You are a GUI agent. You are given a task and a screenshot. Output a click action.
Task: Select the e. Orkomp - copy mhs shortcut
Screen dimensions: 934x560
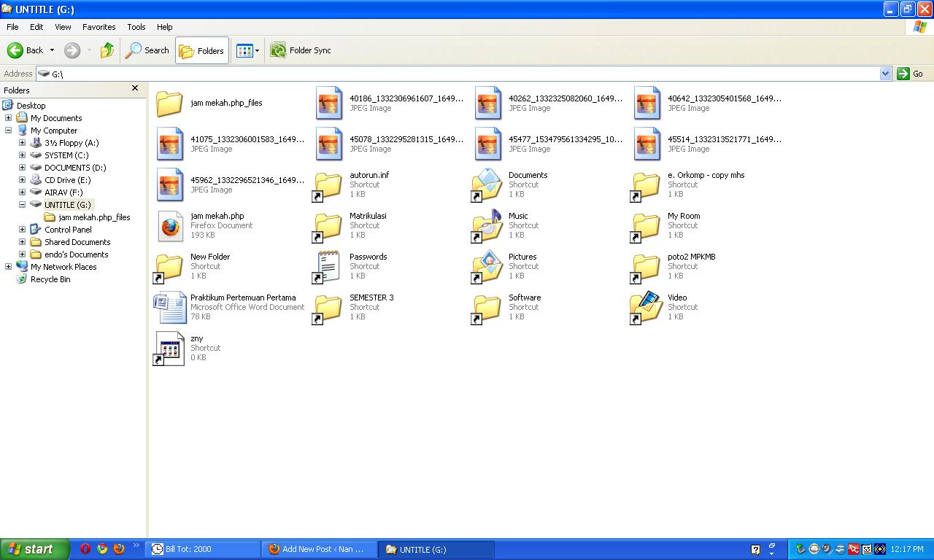pos(647,184)
